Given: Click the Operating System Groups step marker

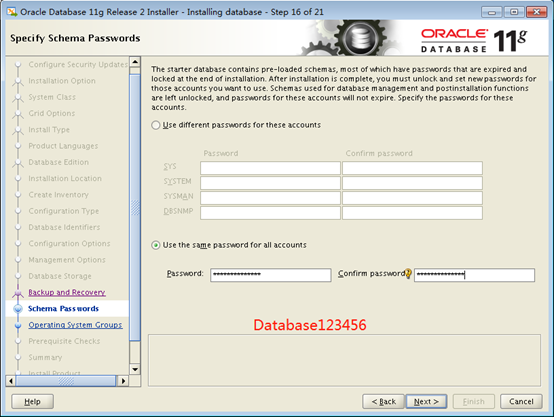Looking at the screenshot, I should coord(18,325).
